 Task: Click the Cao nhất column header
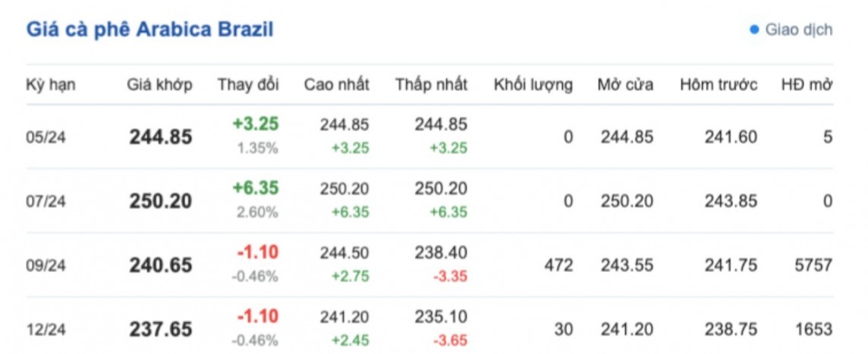tap(337, 84)
